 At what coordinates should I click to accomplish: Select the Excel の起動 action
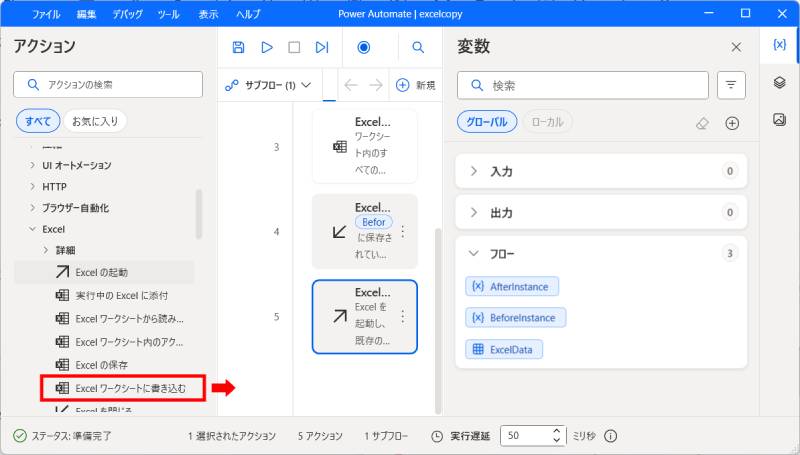click(105, 272)
